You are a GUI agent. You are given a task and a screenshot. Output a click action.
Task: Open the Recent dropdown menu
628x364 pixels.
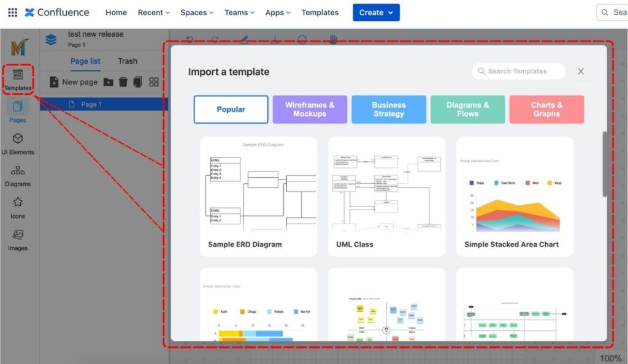click(x=153, y=12)
